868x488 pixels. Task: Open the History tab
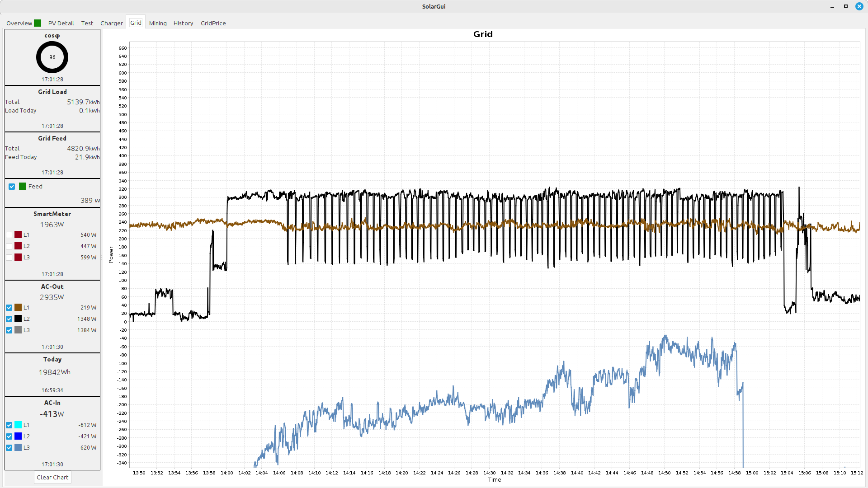[183, 23]
